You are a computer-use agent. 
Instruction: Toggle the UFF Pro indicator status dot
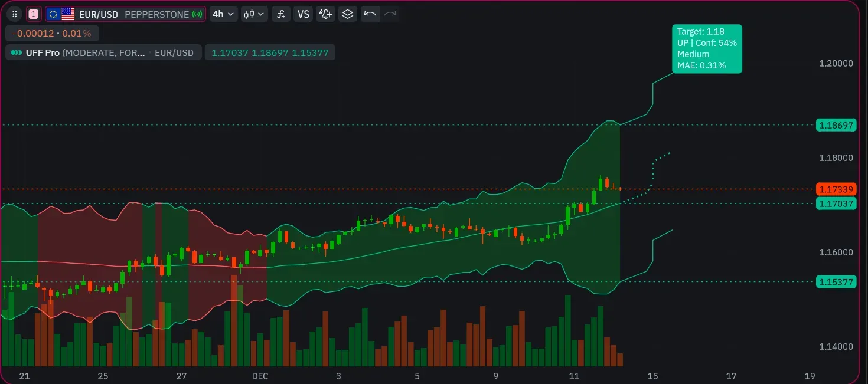click(x=16, y=52)
